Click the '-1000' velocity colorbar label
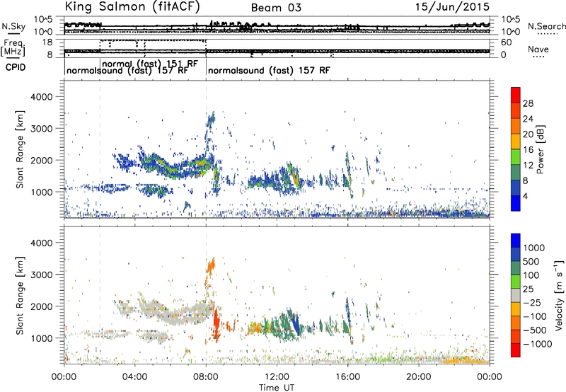 point(537,344)
